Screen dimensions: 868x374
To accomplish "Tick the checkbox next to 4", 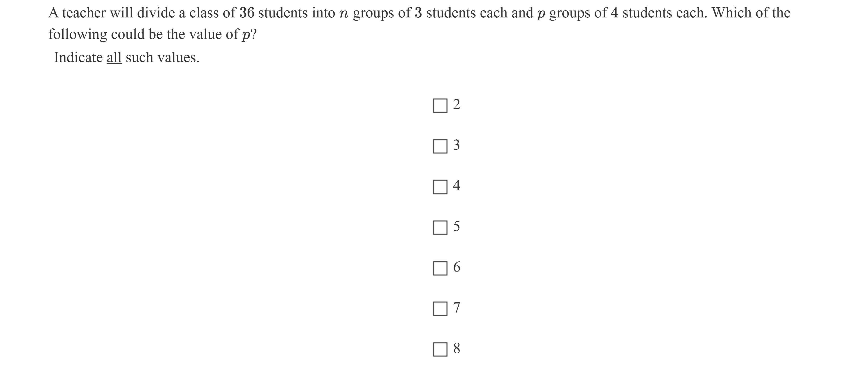I will click(x=440, y=187).
